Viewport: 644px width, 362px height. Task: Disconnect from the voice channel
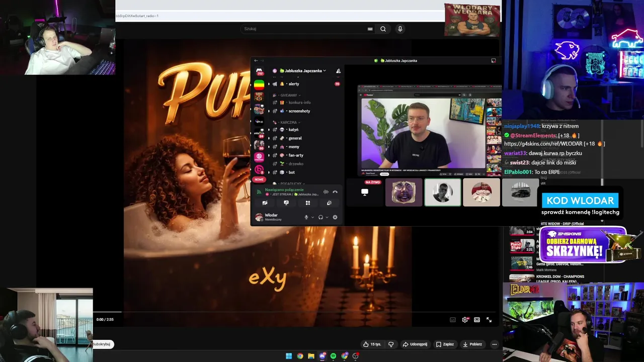tap(335, 192)
